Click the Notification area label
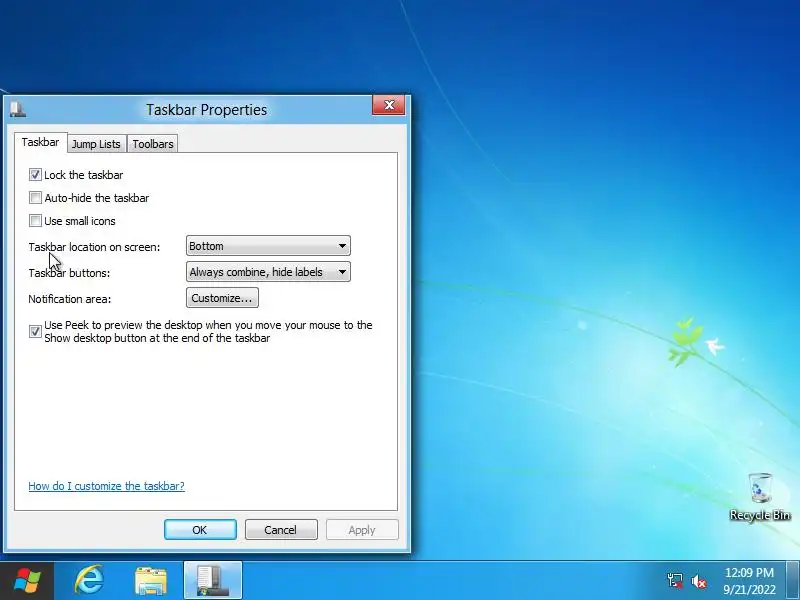 [69, 299]
